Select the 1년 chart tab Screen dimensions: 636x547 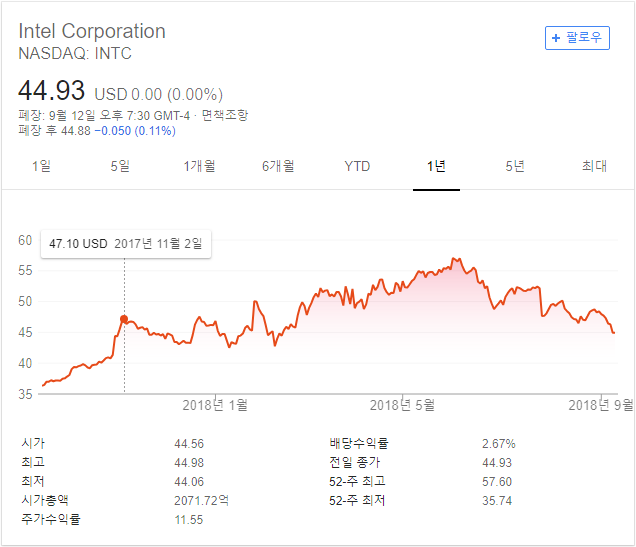pyautogui.click(x=436, y=166)
